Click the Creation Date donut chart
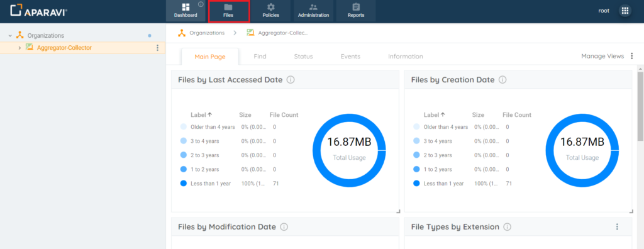Image resolution: width=644 pixels, height=249 pixels. 582,150
